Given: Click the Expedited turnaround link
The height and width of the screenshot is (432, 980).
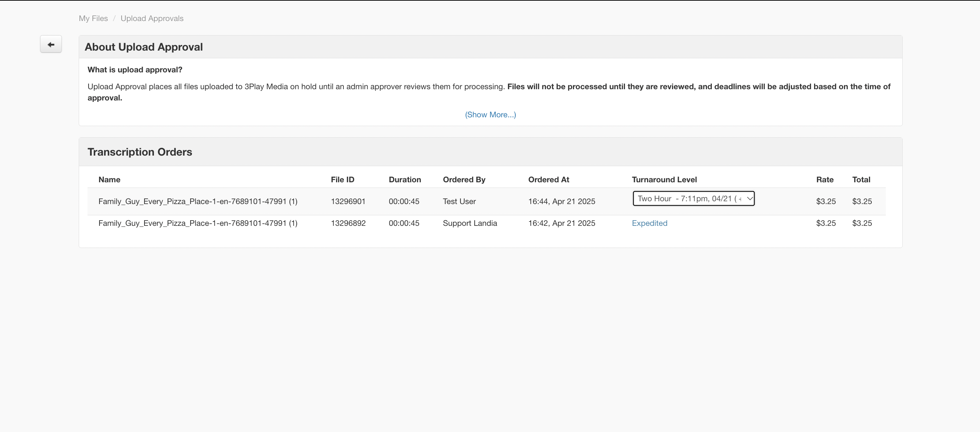Looking at the screenshot, I should pos(649,223).
